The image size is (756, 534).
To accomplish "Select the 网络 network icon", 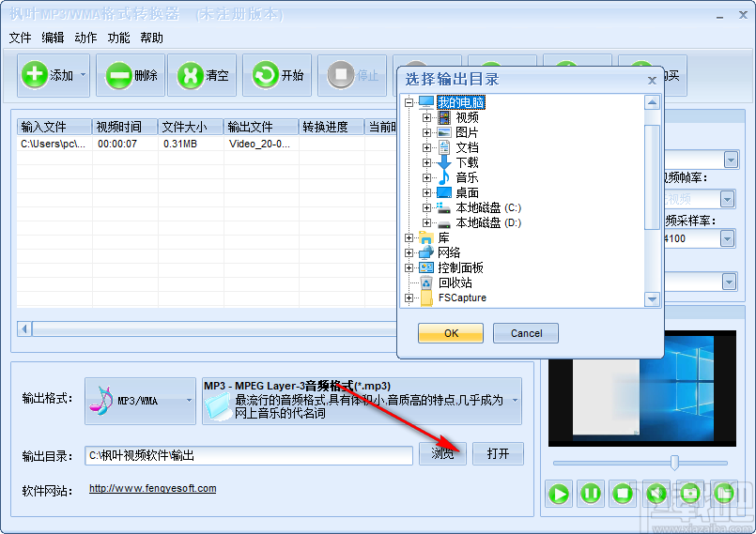I will pos(426,252).
